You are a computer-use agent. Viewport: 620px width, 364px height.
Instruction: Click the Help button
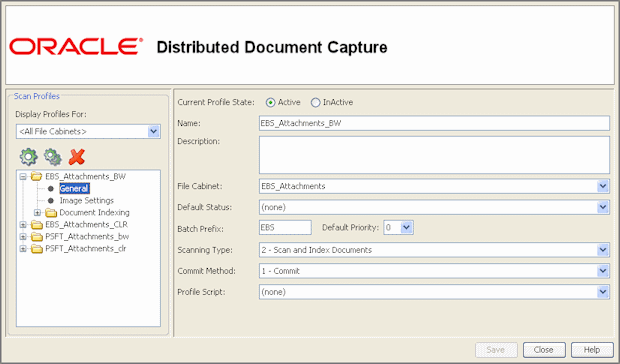(x=592, y=350)
